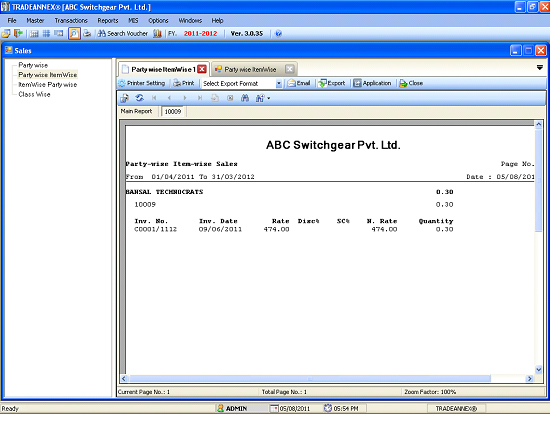
Task: Click the printer icon in the main toolbar
Action: coord(87,34)
